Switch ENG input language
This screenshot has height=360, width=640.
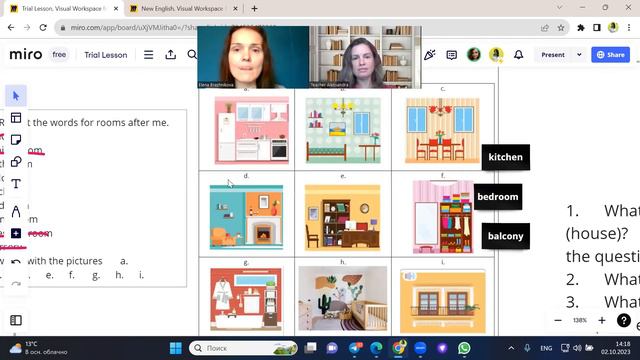pos(546,348)
